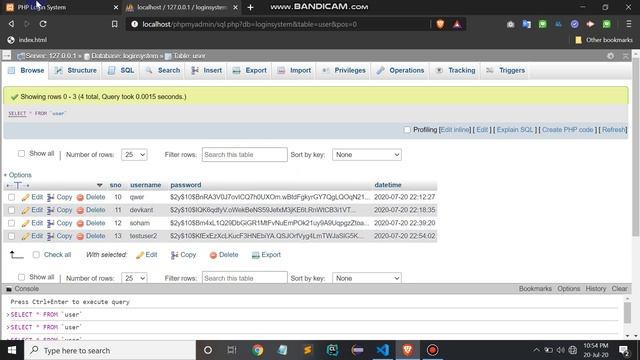Click the pencil Edit icon for row devkant
Image resolution: width=640 pixels, height=360 pixels.
(26, 210)
